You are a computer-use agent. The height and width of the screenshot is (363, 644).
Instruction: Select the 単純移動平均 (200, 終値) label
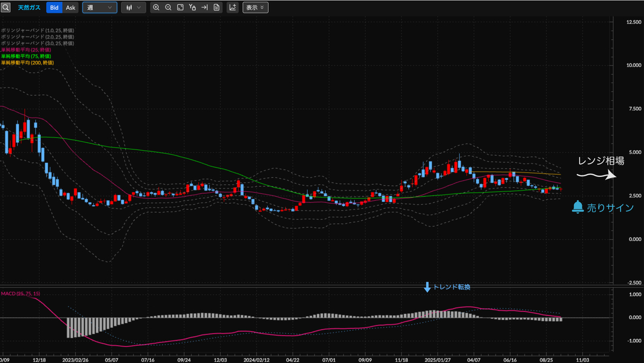click(27, 62)
